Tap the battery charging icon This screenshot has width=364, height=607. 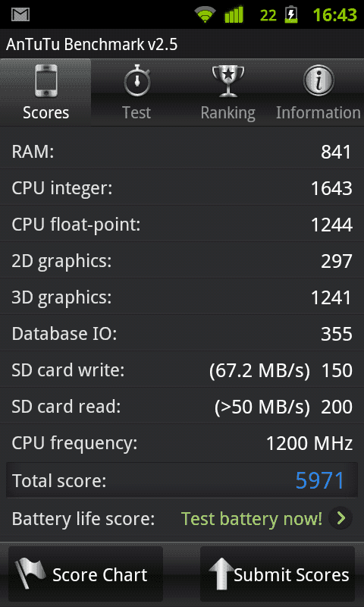pyautogui.click(x=291, y=14)
